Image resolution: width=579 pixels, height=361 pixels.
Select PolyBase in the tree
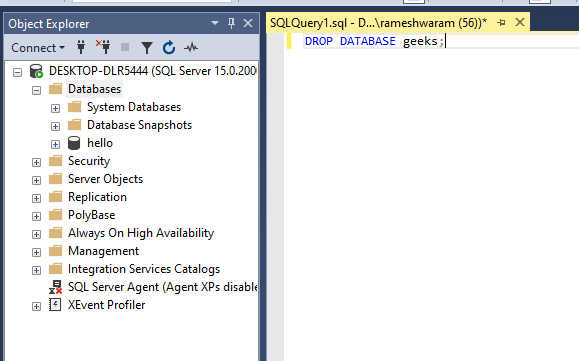pos(92,215)
